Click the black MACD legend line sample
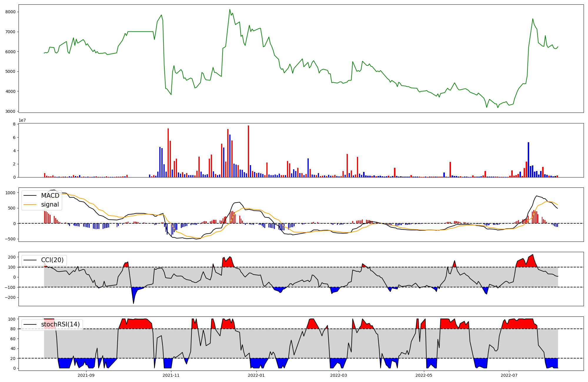 30,196
